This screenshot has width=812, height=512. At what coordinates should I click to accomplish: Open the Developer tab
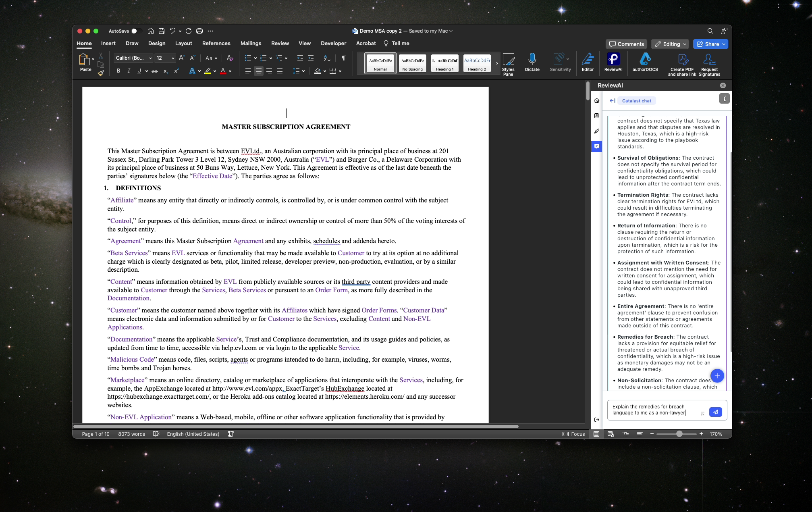[333, 43]
